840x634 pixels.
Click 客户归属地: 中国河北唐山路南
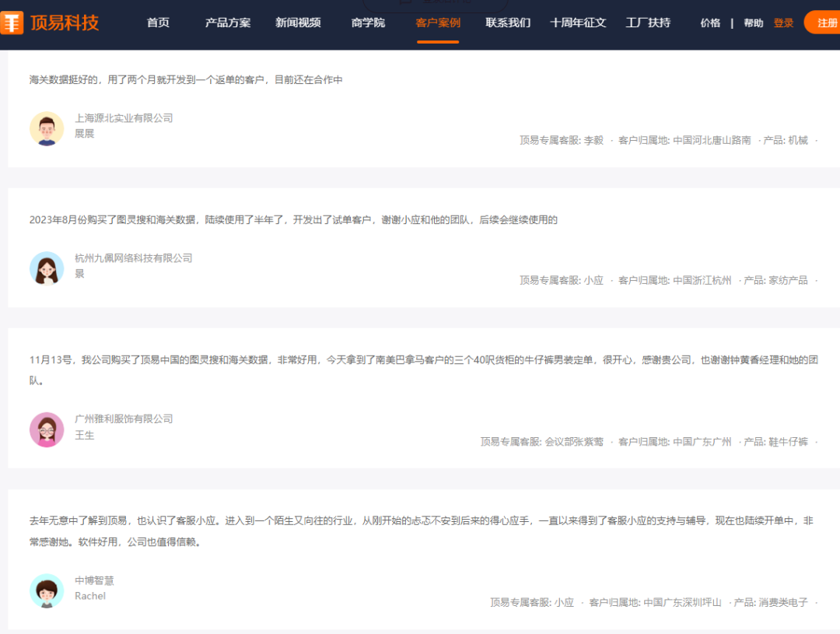click(x=684, y=140)
